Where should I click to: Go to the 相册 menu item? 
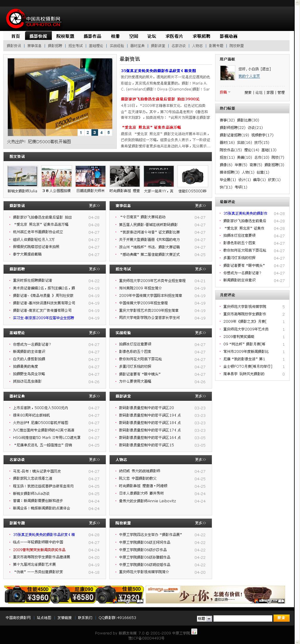pos(115,36)
